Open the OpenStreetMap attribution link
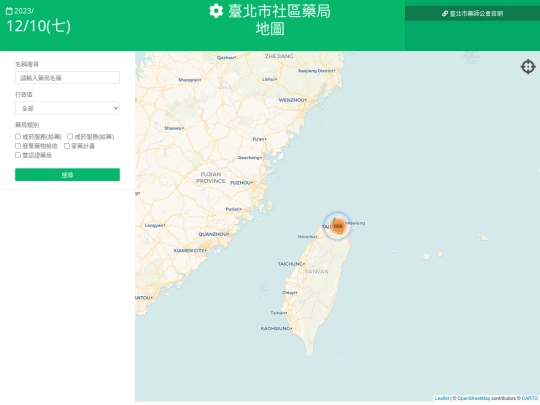540x405 pixels. (x=474, y=398)
